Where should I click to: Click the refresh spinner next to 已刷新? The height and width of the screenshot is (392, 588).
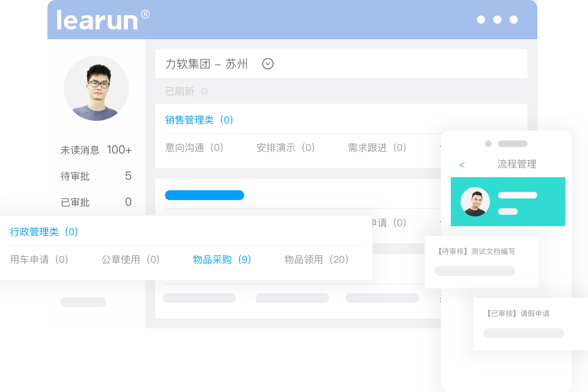204,91
